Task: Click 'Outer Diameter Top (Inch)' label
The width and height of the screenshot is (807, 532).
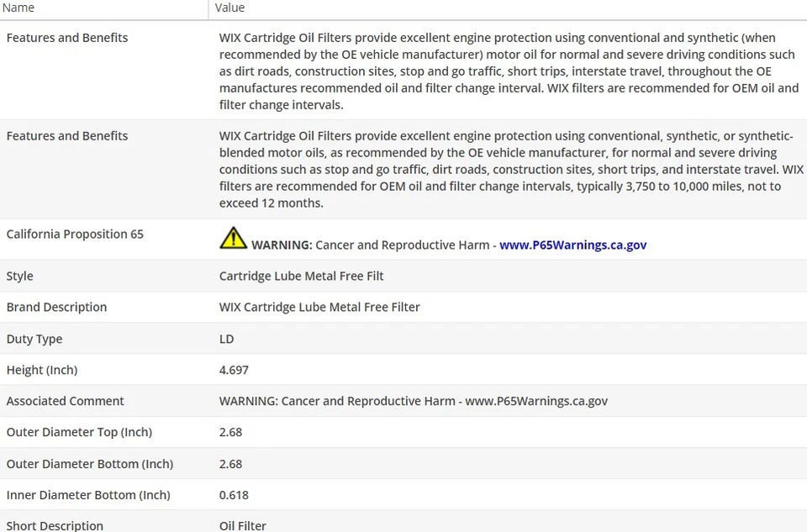Action: (79, 432)
